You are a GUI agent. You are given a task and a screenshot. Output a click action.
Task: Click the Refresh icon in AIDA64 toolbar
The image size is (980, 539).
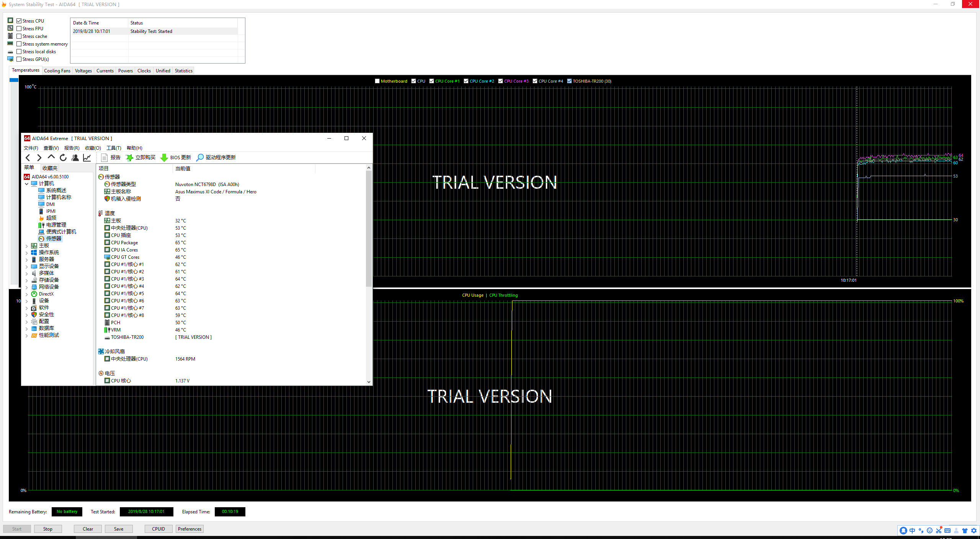(x=64, y=158)
